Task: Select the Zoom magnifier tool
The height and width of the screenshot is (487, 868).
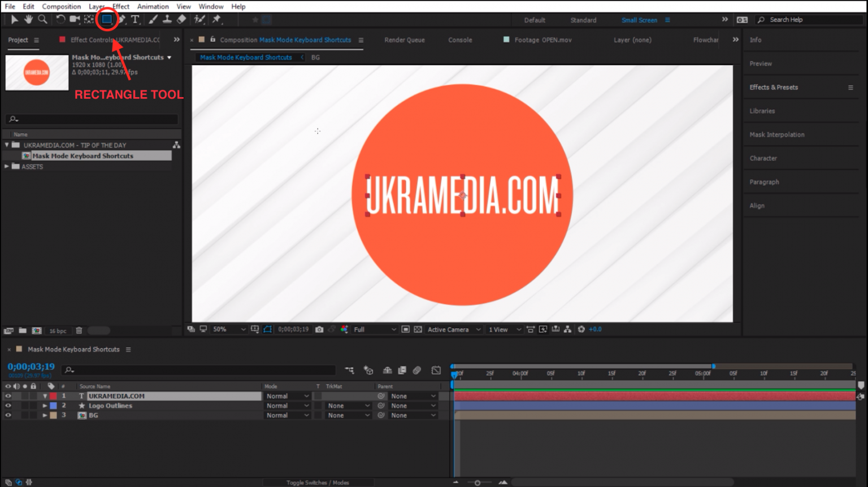Action: [x=42, y=19]
